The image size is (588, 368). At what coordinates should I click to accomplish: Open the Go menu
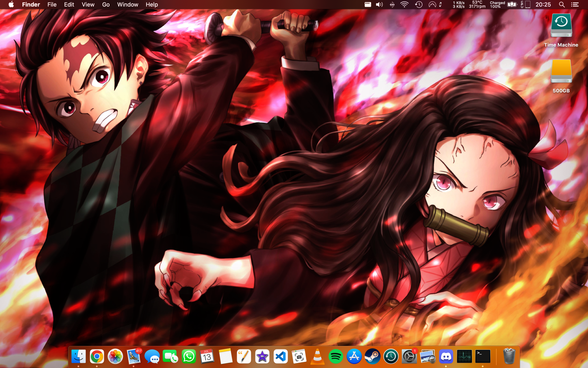click(106, 4)
